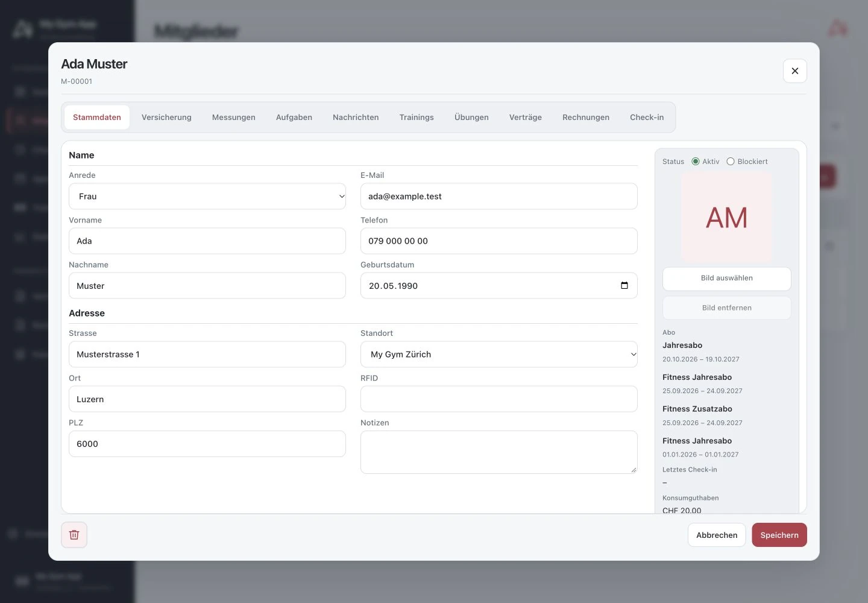Switch to the Verträge tab

(x=526, y=118)
